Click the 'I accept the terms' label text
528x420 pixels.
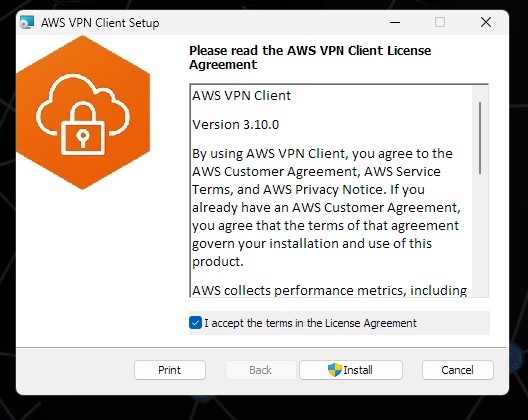point(310,323)
